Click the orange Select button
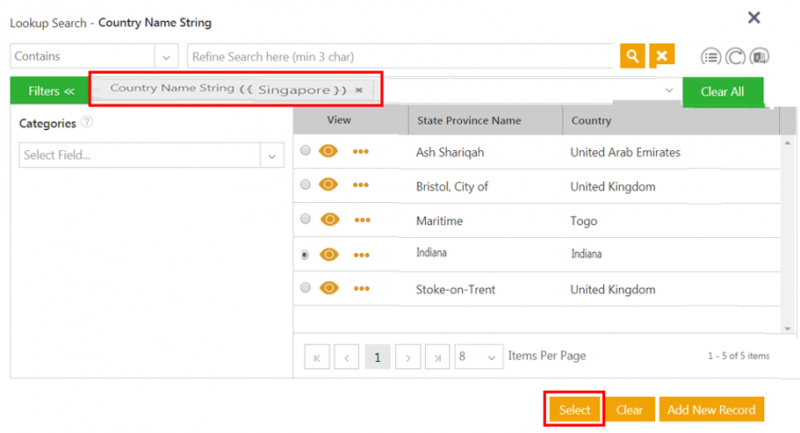The image size is (800, 433). (574, 410)
